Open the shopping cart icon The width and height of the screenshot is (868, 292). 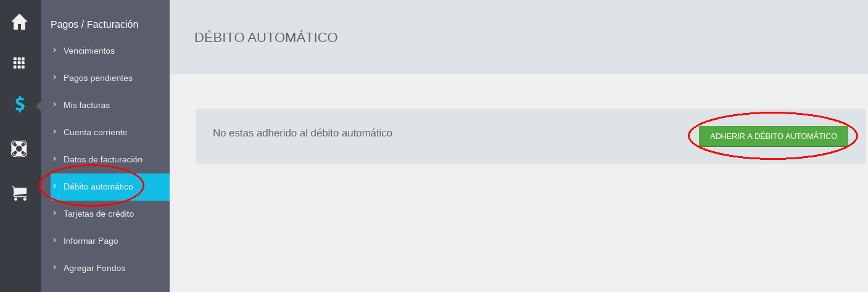coord(20,193)
